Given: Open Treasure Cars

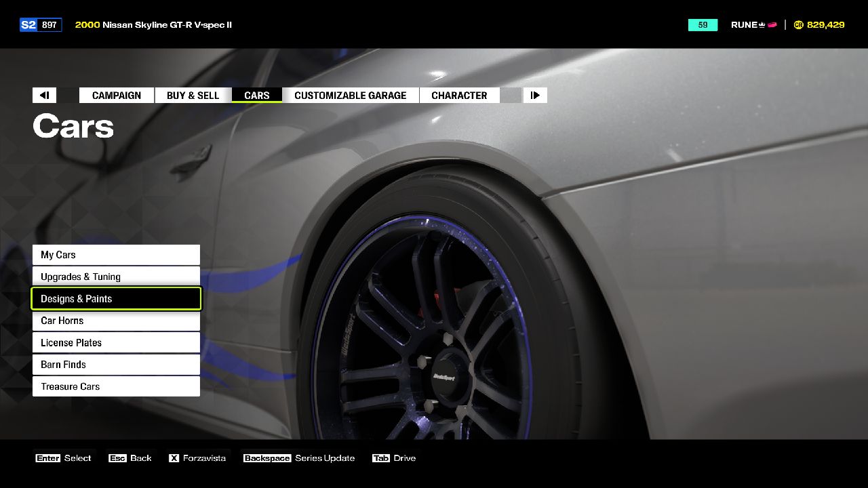Looking at the screenshot, I should (x=116, y=386).
